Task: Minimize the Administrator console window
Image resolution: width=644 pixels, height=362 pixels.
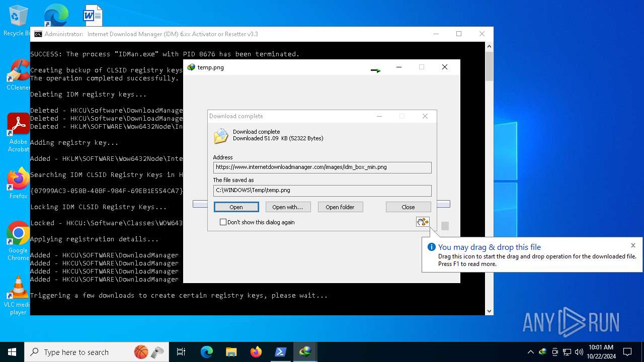Action: click(x=436, y=34)
